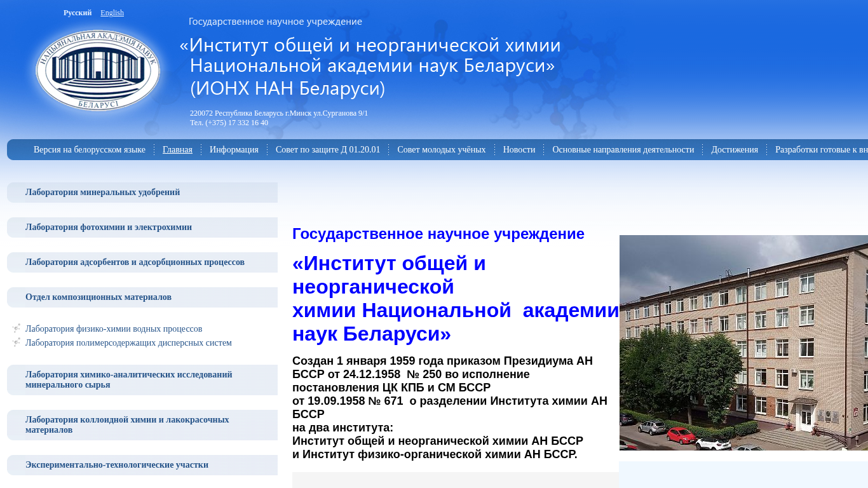Click the institute building photo

click(743, 342)
